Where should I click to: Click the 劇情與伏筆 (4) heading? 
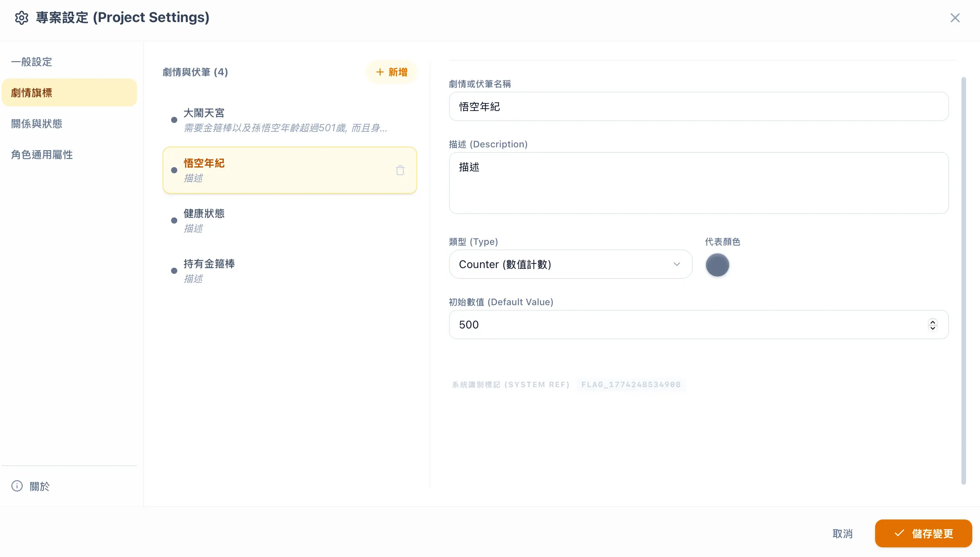[195, 72]
